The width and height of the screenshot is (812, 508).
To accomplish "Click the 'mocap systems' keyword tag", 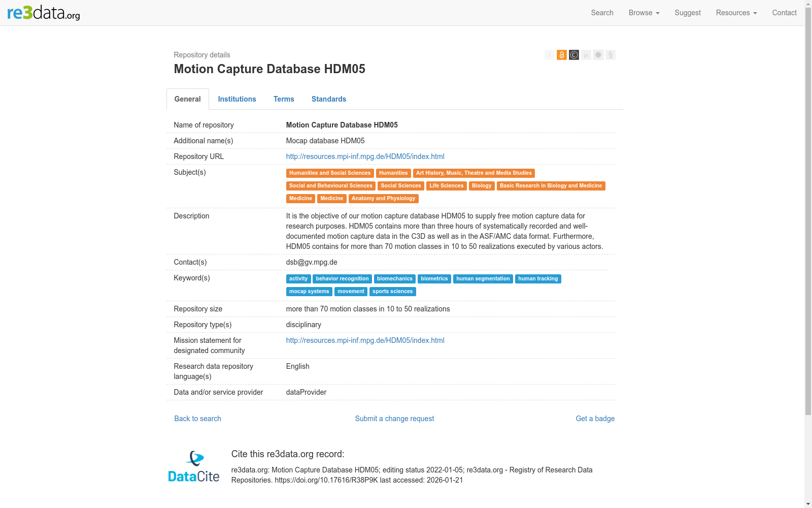I will point(309,292).
